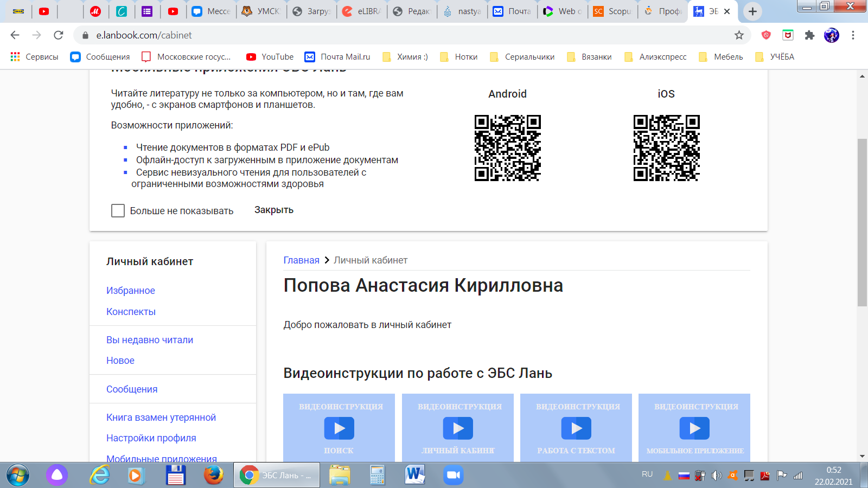The width and height of the screenshot is (868, 488).
Task: Play the ПОИСК video instruction
Action: [339, 428]
